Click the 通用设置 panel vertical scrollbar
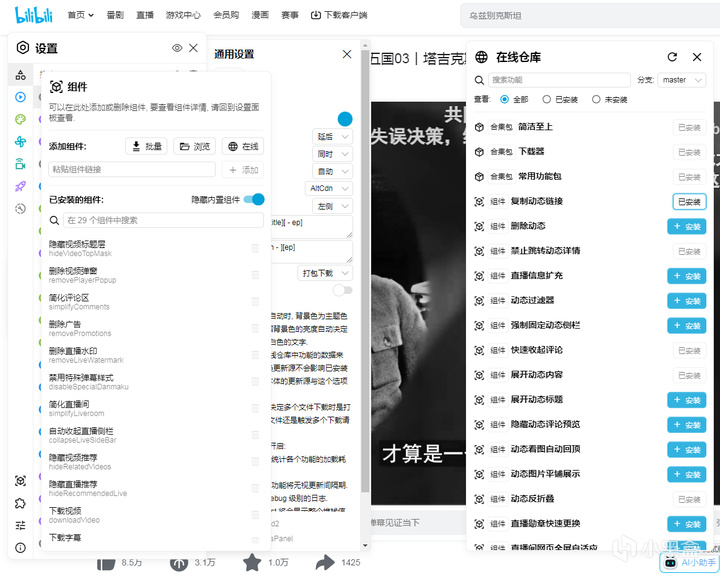This screenshot has height=576, width=720. coord(365,271)
